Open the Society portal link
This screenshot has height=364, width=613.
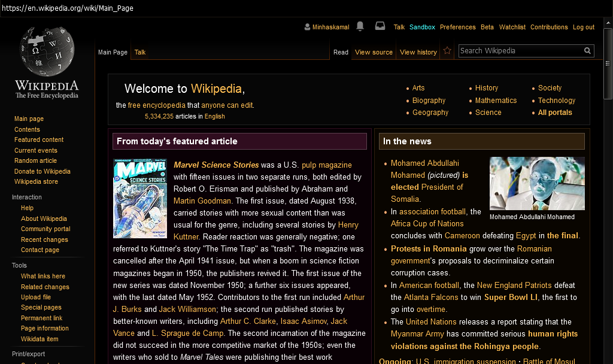coord(550,88)
